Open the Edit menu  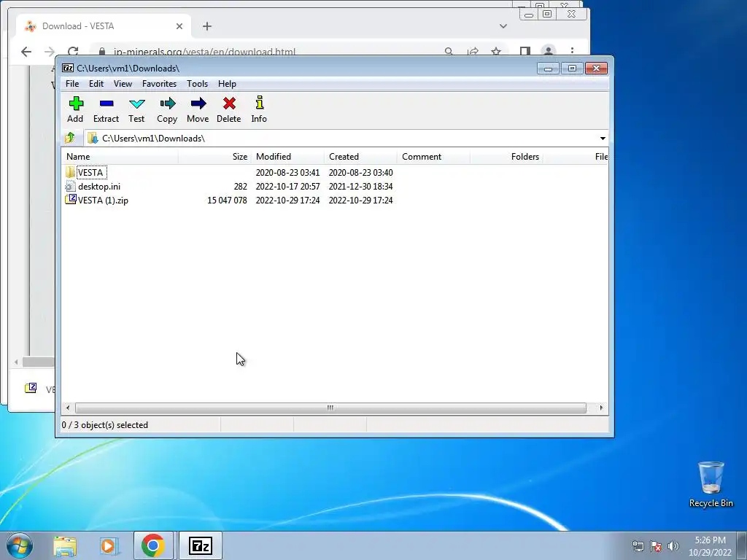coord(96,84)
